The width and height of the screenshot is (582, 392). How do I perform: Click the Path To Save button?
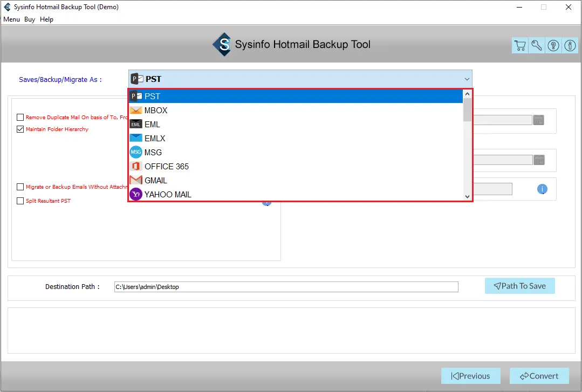coord(519,286)
